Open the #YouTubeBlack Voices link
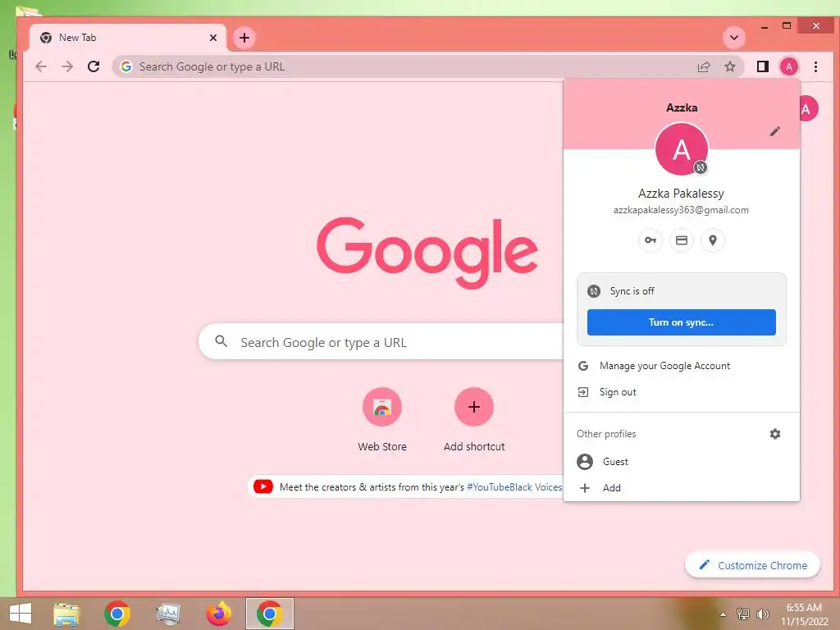This screenshot has height=630, width=840. tap(514, 487)
